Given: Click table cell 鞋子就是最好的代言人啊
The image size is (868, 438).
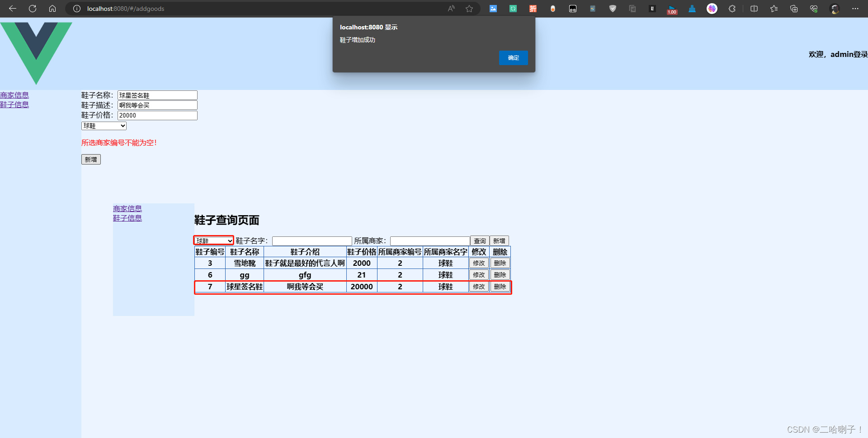Looking at the screenshot, I should (x=305, y=263).
